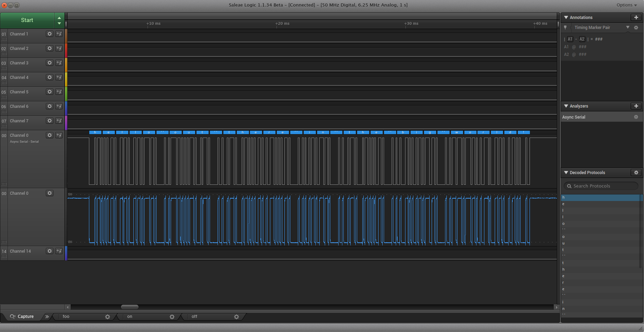Viewport: 644px width, 332px height.
Task: Open Decoded Protocols settings gear
Action: click(636, 172)
